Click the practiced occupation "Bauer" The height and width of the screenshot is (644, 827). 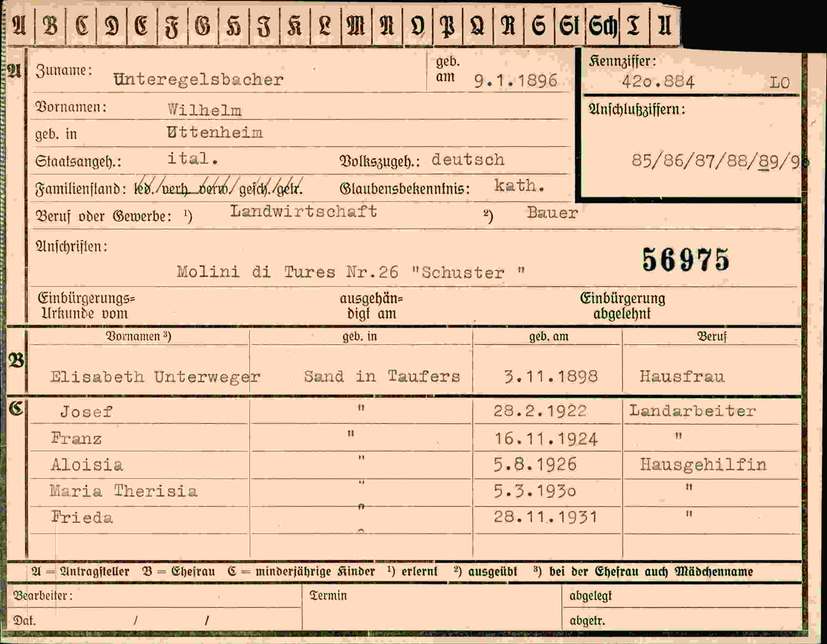click(x=552, y=213)
